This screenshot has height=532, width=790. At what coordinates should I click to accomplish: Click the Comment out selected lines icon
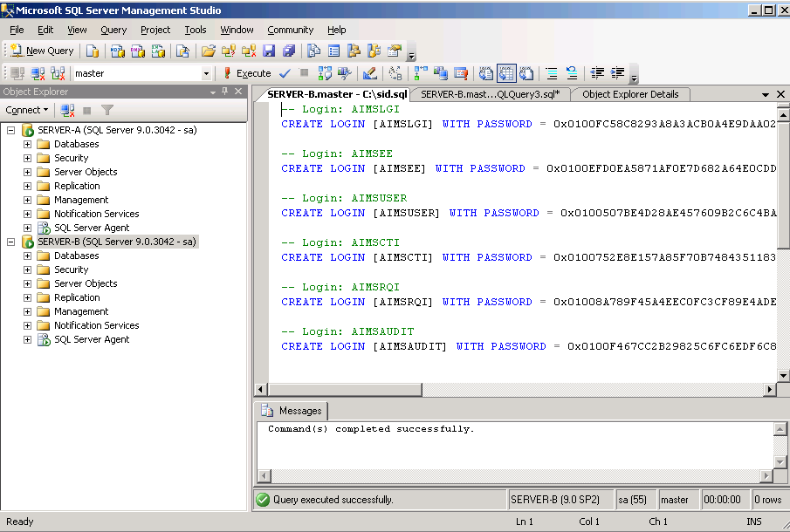pos(552,74)
